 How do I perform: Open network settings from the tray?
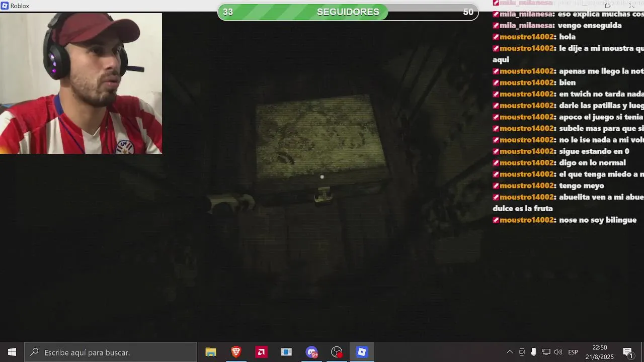[x=546, y=352]
